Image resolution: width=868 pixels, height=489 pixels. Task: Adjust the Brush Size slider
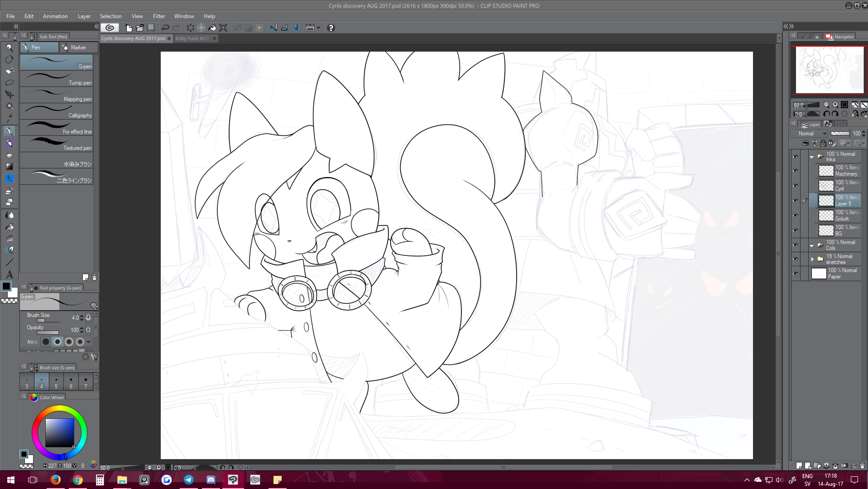48,321
